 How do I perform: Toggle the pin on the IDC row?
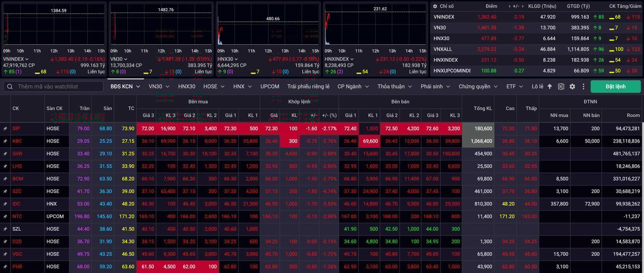[5, 204]
